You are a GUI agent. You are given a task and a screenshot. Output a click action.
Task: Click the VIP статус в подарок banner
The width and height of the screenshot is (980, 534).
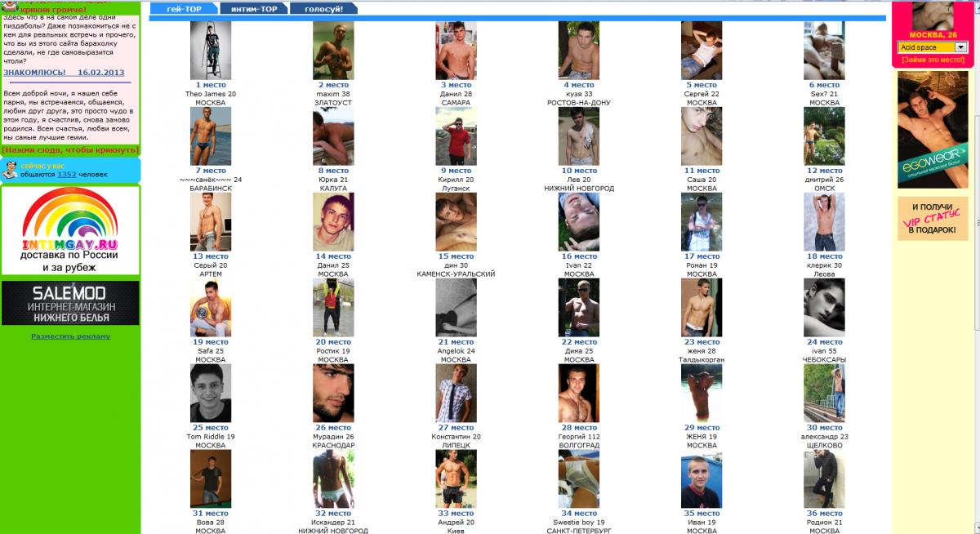tap(933, 218)
